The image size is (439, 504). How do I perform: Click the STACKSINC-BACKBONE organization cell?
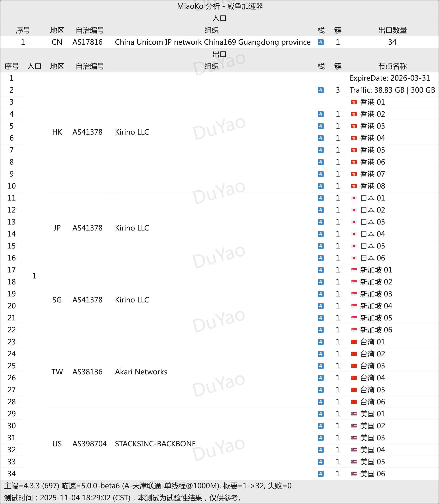pyautogui.click(x=155, y=444)
